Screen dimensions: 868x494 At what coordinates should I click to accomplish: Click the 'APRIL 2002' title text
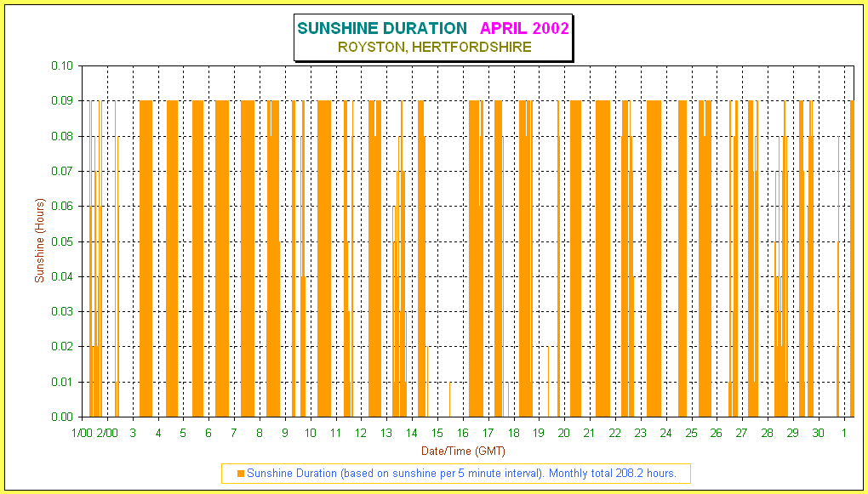pyautogui.click(x=525, y=28)
